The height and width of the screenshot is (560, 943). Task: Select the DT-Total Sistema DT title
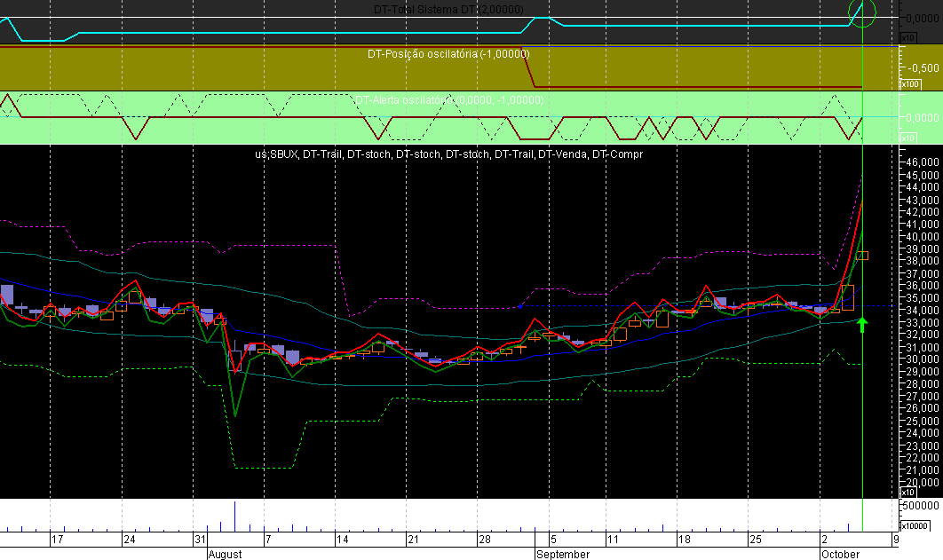[448, 10]
